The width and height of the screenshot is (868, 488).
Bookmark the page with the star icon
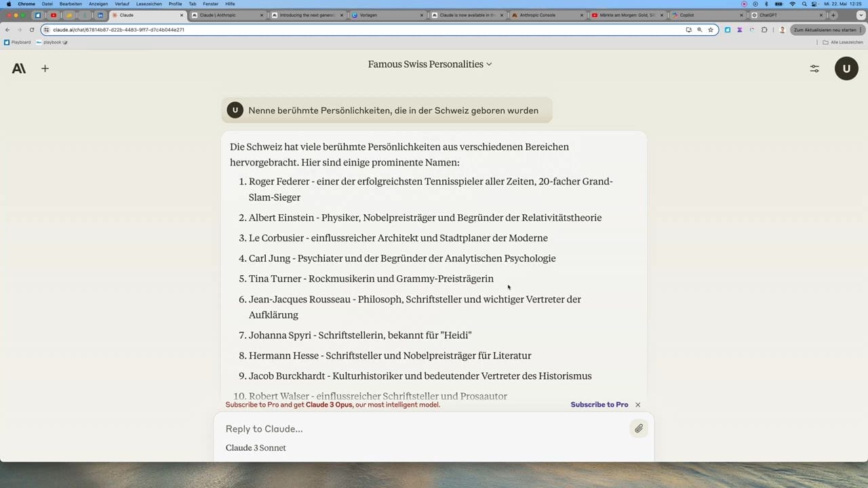pyautogui.click(x=710, y=30)
